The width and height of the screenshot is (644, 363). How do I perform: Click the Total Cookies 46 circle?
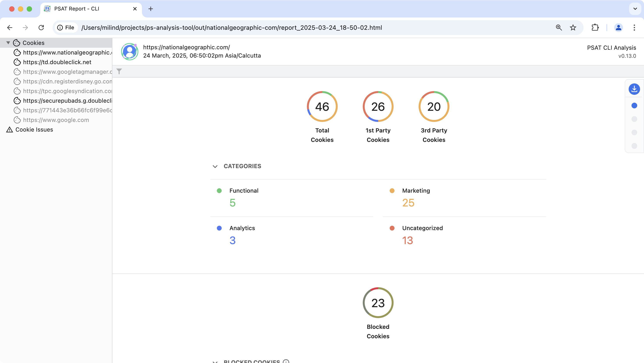coord(322,107)
